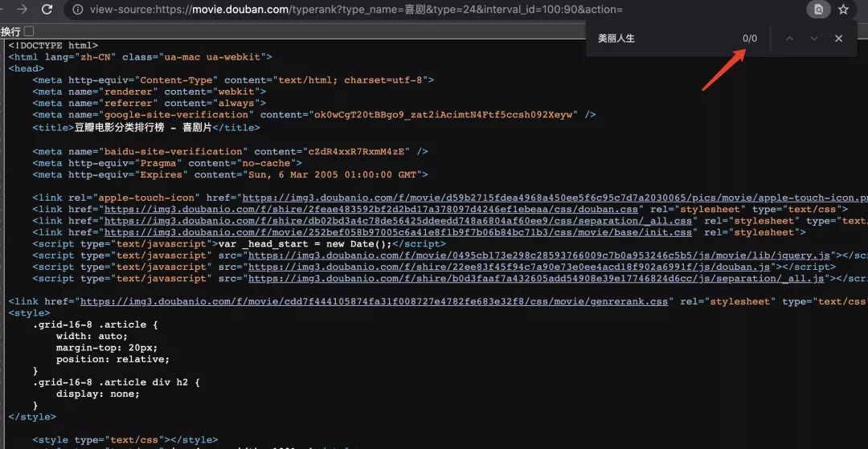Click the page search lens icon in the address bar
This screenshot has width=868, height=449.
click(x=818, y=10)
